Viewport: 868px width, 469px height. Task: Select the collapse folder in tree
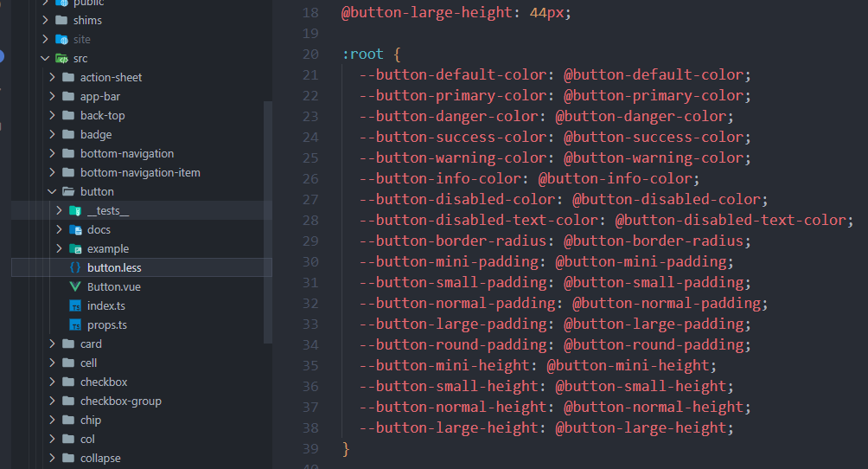(100, 458)
